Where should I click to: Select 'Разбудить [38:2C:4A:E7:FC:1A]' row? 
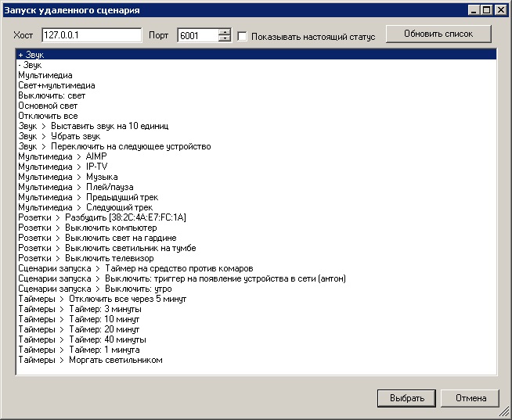[x=256, y=217]
